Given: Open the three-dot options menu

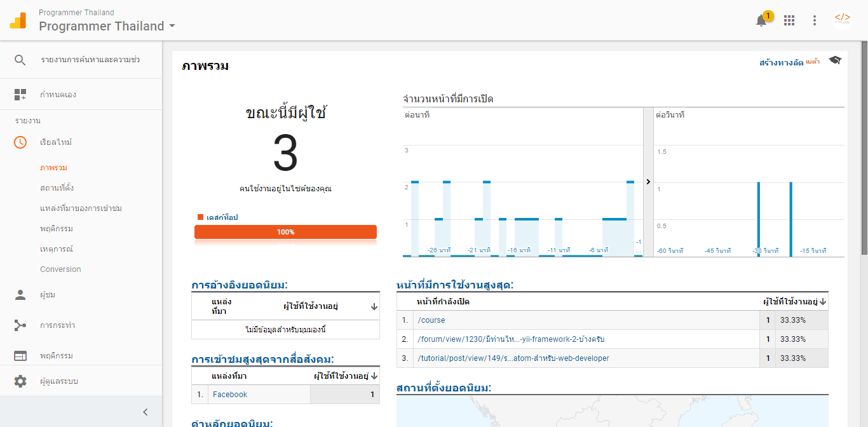Looking at the screenshot, I should coord(815,20).
